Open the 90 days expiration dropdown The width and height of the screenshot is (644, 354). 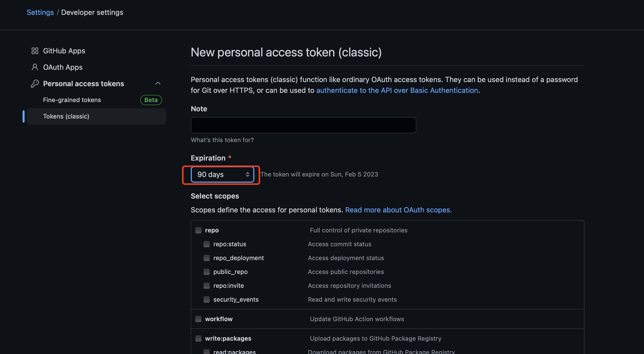click(222, 175)
